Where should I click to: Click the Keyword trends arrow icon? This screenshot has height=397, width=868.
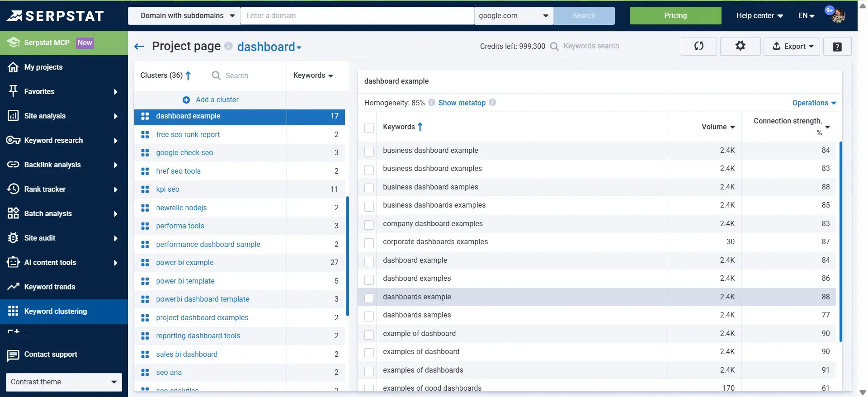tap(13, 287)
